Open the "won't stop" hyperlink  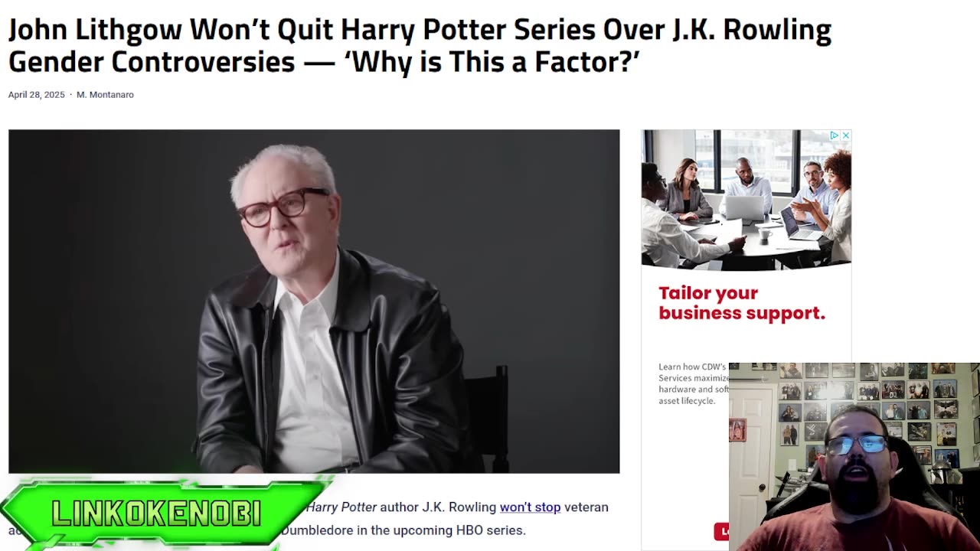coord(530,507)
